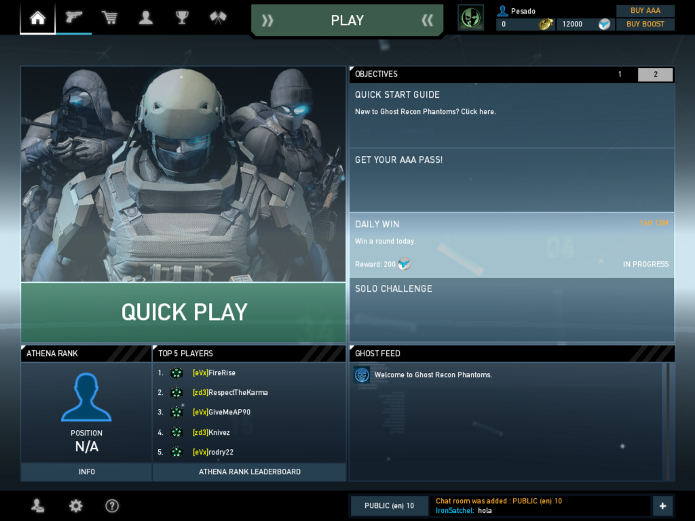Viewport: 695px width, 521px height.
Task: Click player name [zd3]Knivez
Action: (211, 432)
